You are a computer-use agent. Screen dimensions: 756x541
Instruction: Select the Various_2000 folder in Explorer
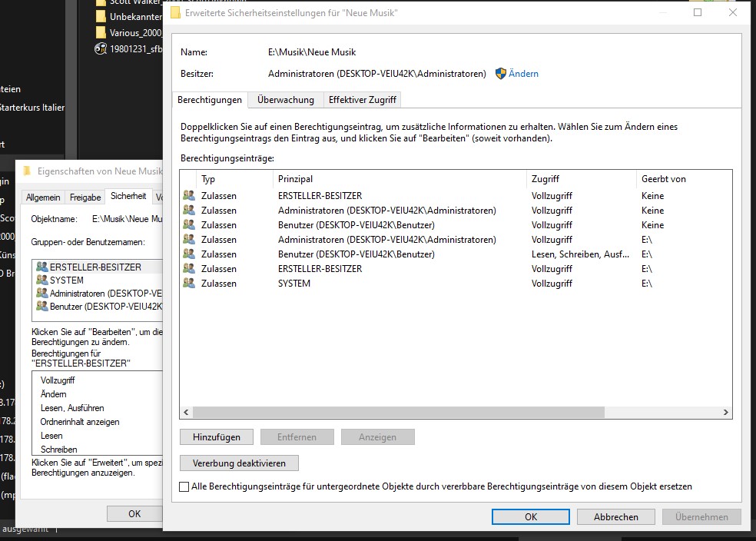pyautogui.click(x=129, y=33)
